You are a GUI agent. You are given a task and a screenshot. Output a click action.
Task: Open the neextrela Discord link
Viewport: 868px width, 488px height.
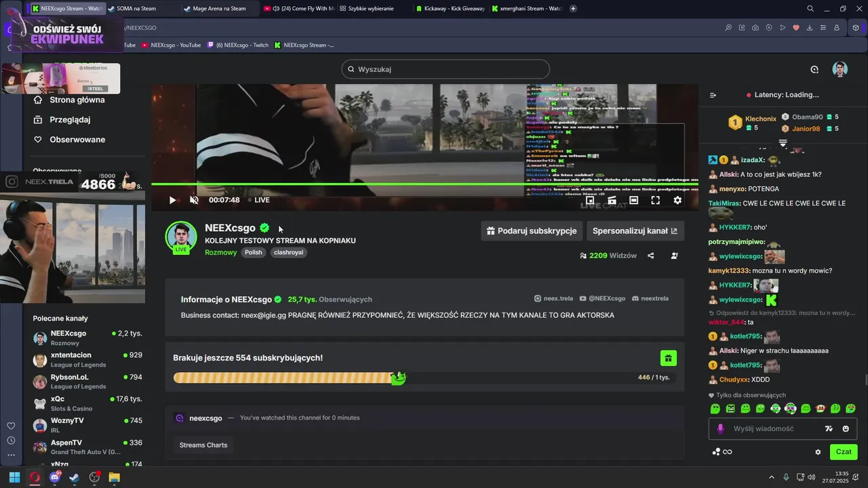pos(650,298)
